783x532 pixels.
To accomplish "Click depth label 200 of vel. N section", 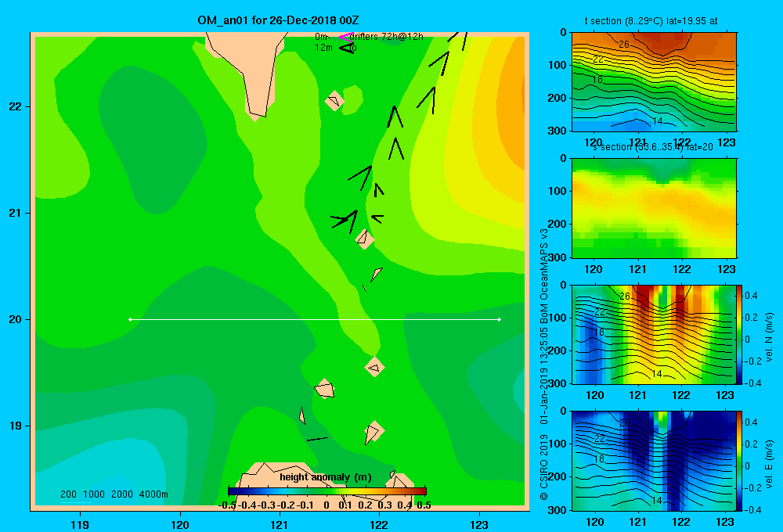I will point(557,350).
